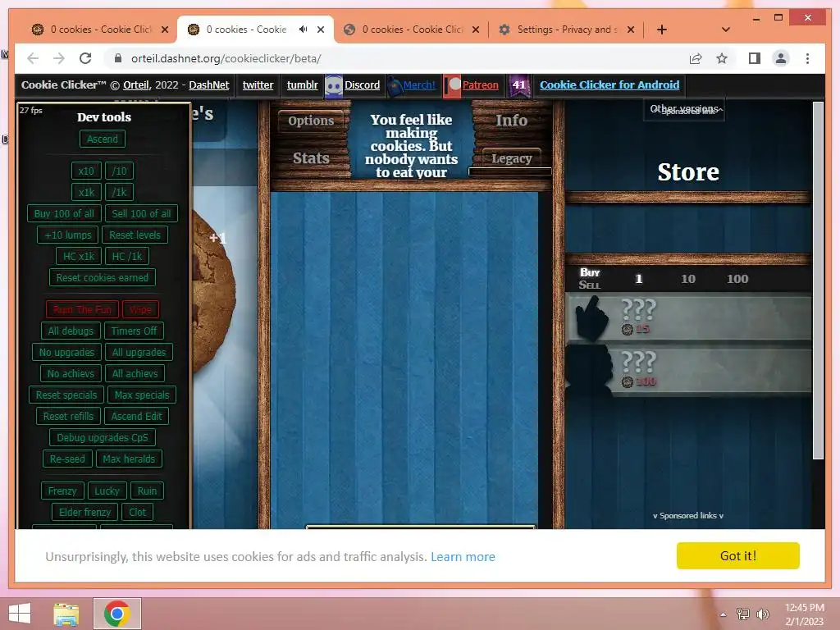Divide cookies with the /10 button

pos(120,171)
